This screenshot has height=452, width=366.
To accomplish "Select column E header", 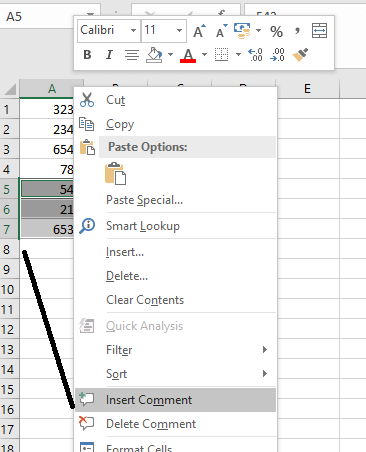I will [x=308, y=89].
